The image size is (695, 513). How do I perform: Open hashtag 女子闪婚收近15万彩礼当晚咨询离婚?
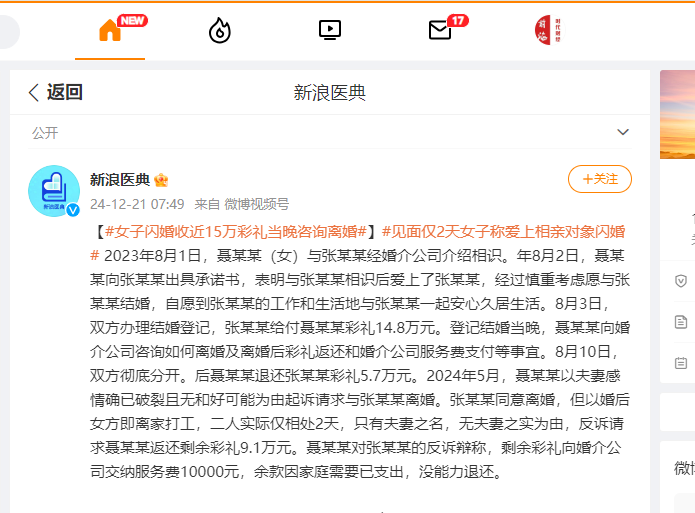[x=236, y=231]
